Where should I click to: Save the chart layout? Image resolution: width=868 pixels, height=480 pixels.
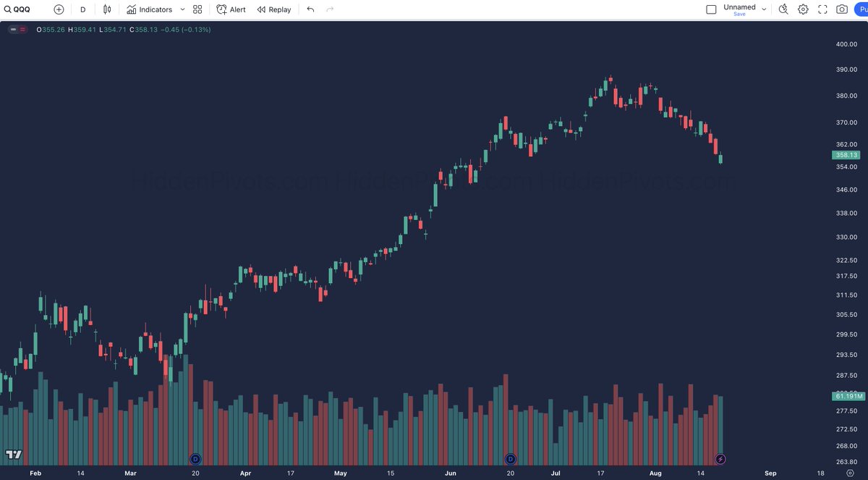739,14
